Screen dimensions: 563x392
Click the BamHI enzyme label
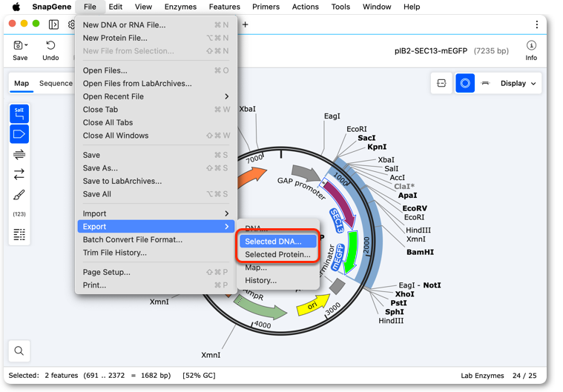click(420, 252)
